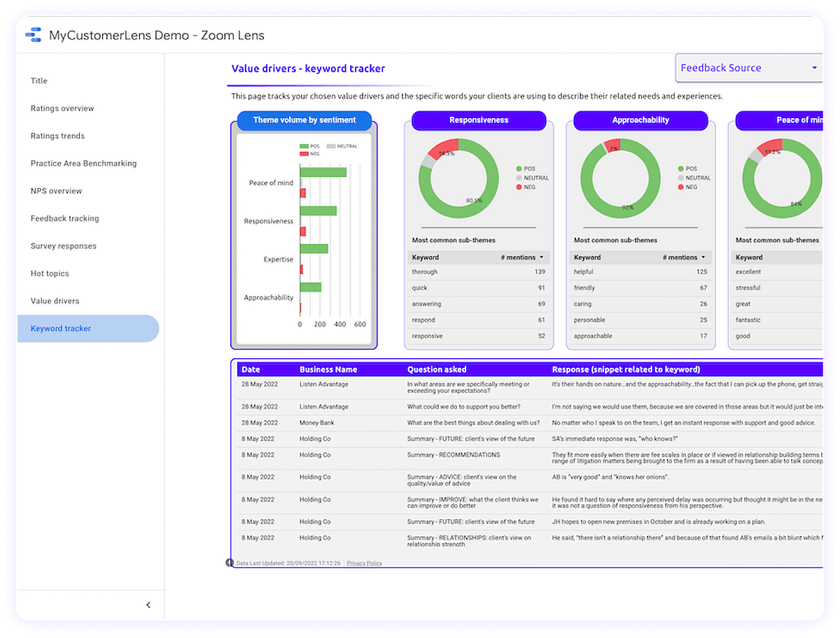The width and height of the screenshot is (840, 638).
Task: Open the Privacy Policy link
Action: tap(364, 563)
